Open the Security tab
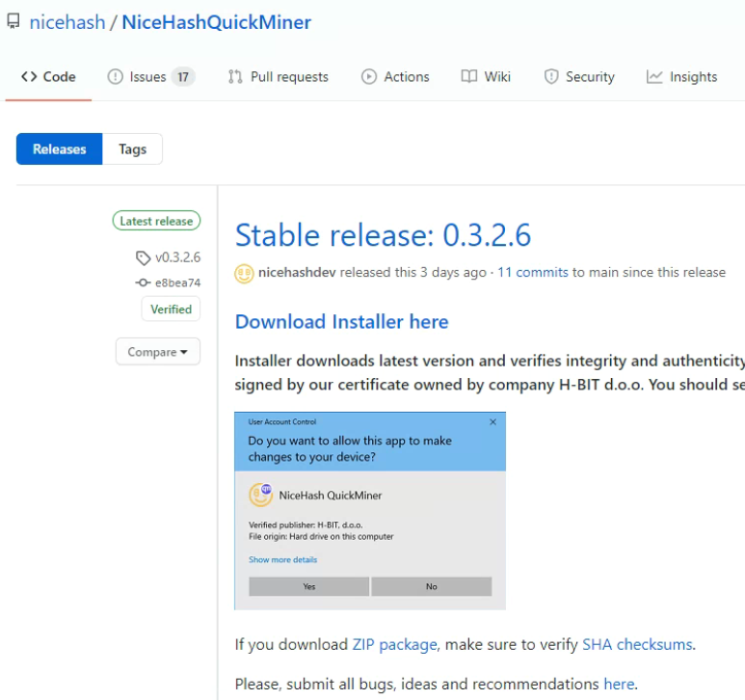This screenshot has width=745, height=700. 579,76
